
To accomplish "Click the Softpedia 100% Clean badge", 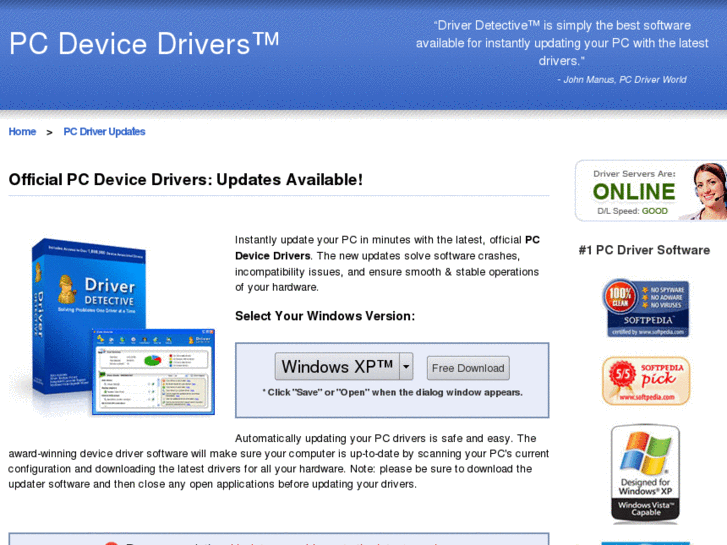I will coord(646,308).
